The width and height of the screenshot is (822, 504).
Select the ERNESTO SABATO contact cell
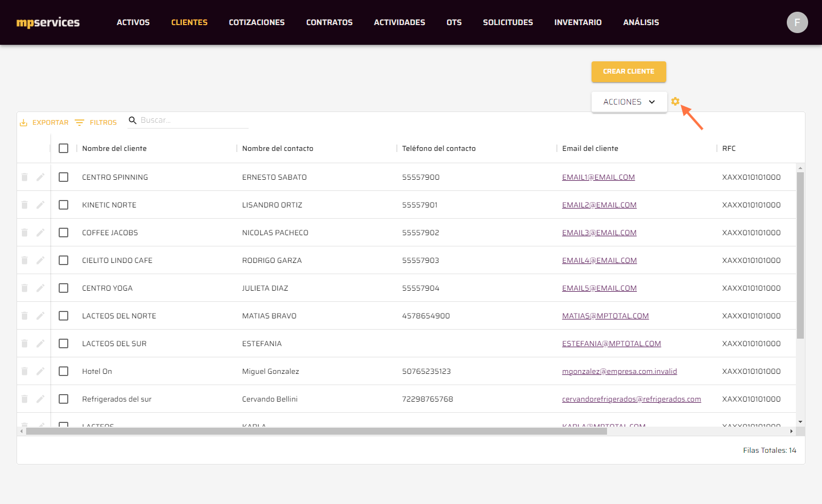(274, 177)
